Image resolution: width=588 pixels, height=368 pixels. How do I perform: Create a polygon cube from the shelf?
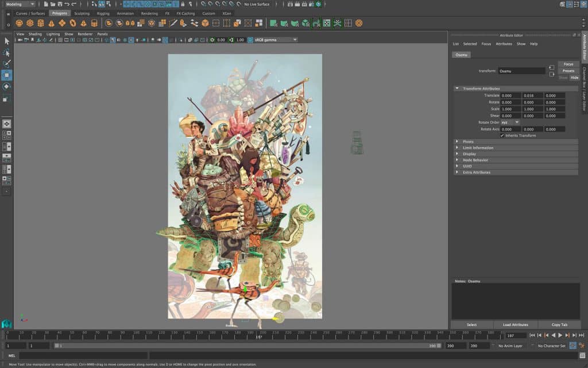(30, 24)
